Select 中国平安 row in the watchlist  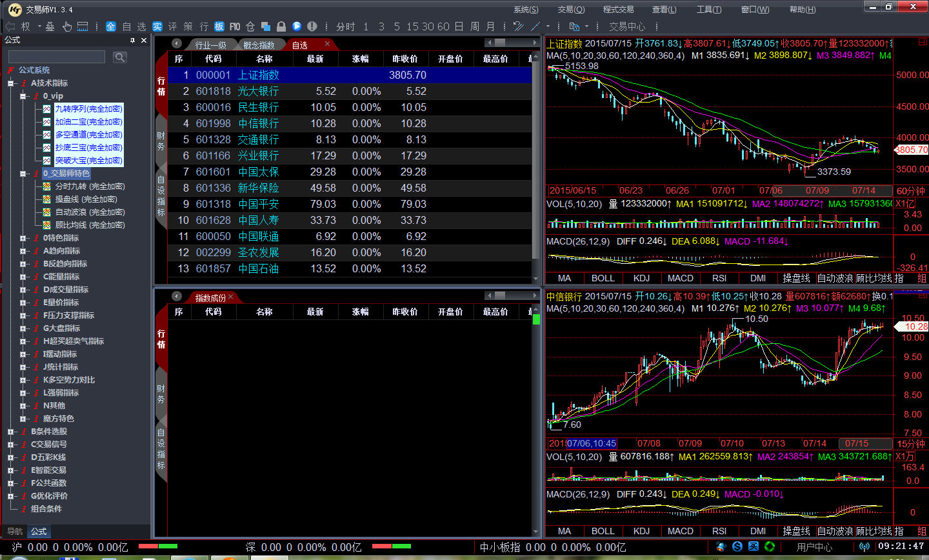pyautogui.click(x=258, y=204)
